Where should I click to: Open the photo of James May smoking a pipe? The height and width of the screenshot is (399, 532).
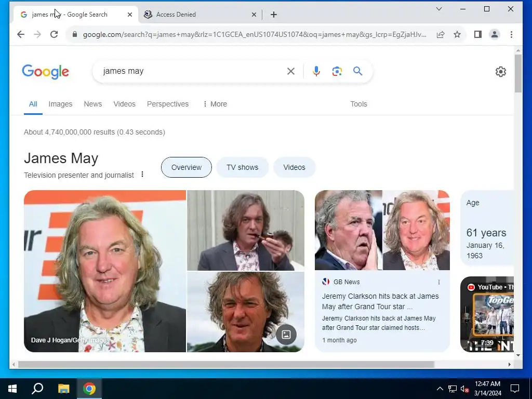point(246,230)
